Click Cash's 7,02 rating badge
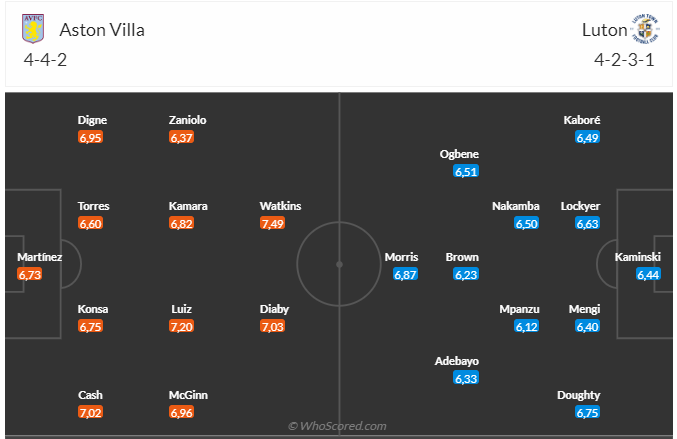Viewport: 677px width, 439px height. pyautogui.click(x=90, y=412)
